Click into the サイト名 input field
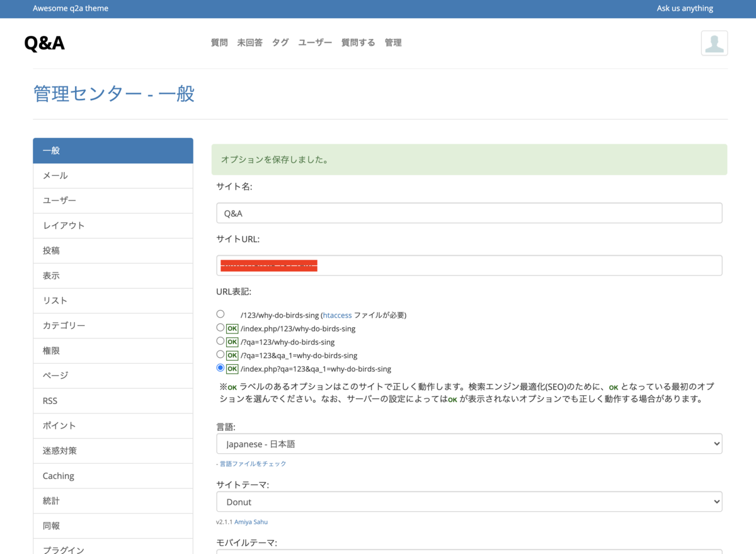The image size is (756, 554). [x=469, y=213]
